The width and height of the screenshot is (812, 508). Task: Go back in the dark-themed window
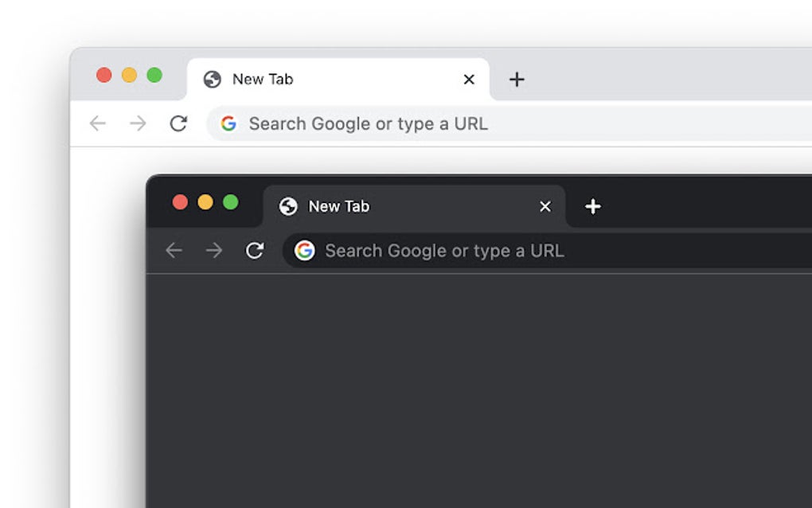click(x=174, y=251)
